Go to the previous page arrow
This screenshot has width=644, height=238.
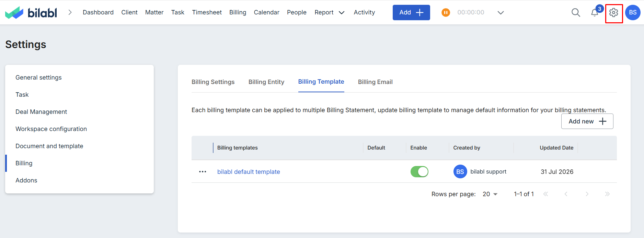point(566,194)
